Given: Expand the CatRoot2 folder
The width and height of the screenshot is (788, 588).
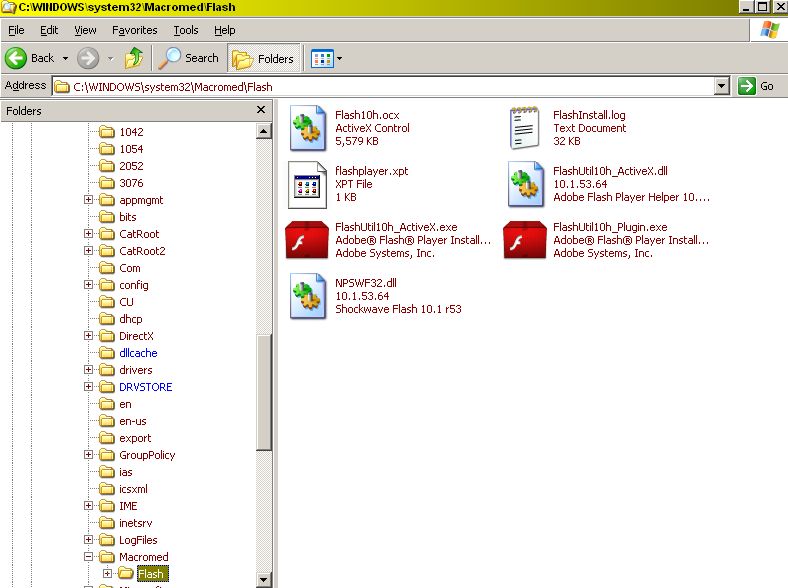Looking at the screenshot, I should pyautogui.click(x=88, y=250).
